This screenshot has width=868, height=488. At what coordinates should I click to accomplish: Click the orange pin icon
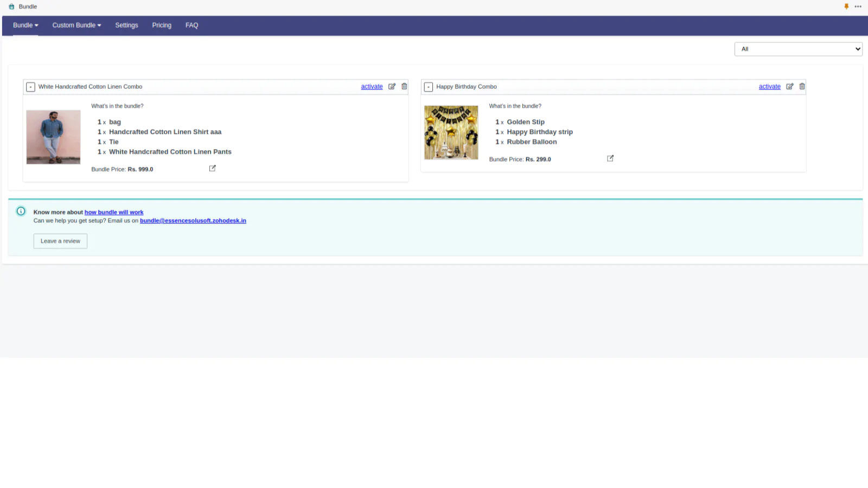click(x=846, y=7)
